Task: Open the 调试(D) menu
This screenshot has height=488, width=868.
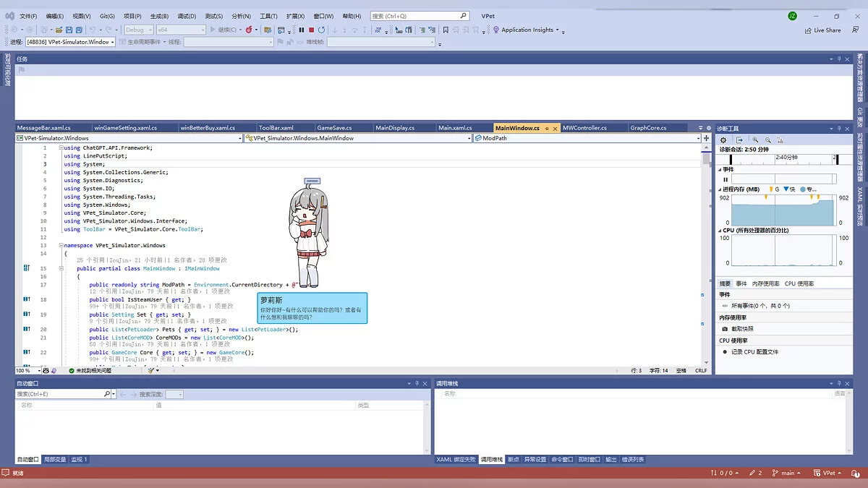Action: 187,16
